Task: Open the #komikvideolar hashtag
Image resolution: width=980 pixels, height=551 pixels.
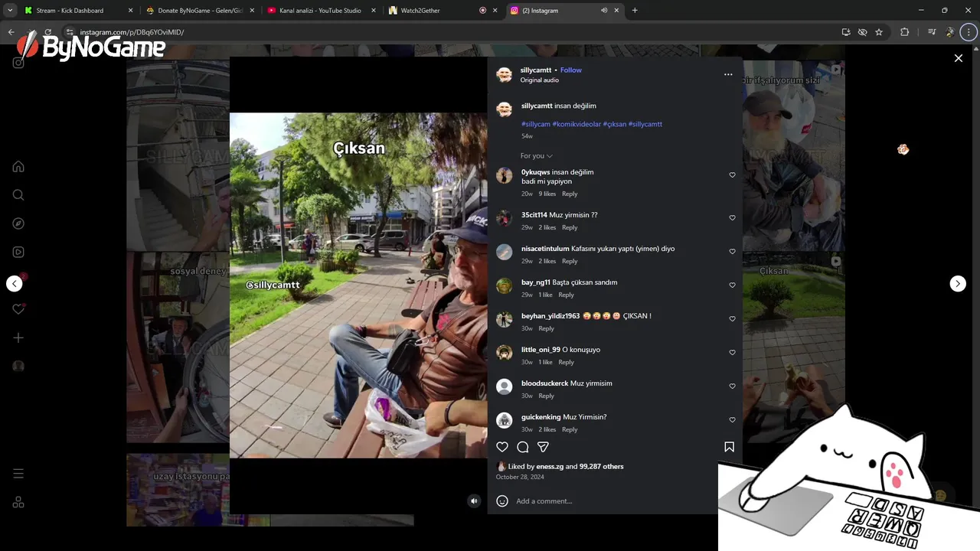Action: tap(577, 124)
